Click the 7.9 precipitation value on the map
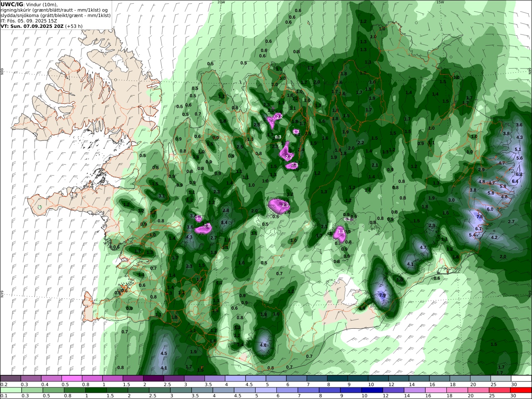This screenshot has width=532, height=399. click(x=382, y=296)
